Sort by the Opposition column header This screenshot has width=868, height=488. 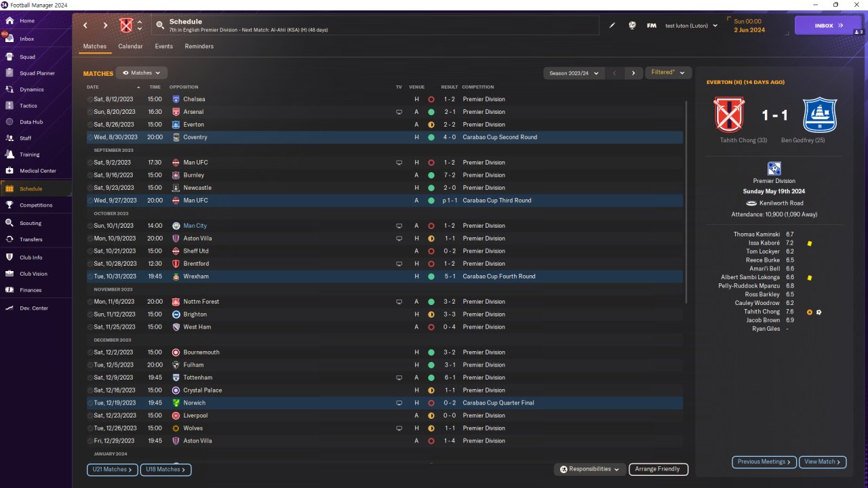tap(184, 87)
